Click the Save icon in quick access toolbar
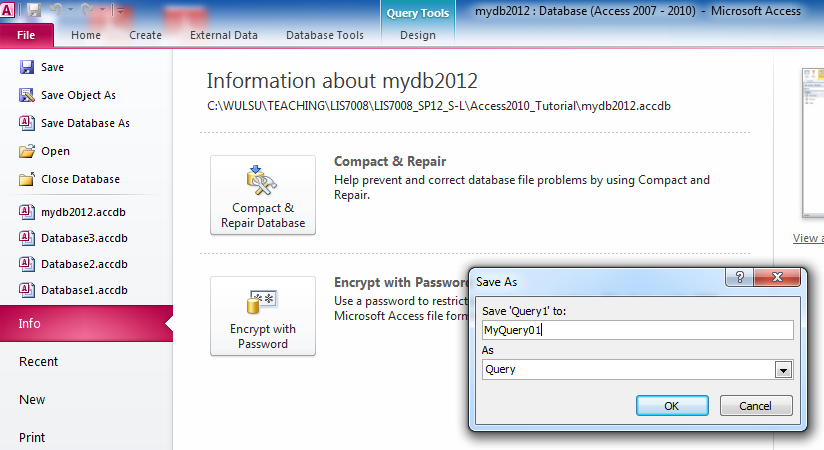 point(34,11)
